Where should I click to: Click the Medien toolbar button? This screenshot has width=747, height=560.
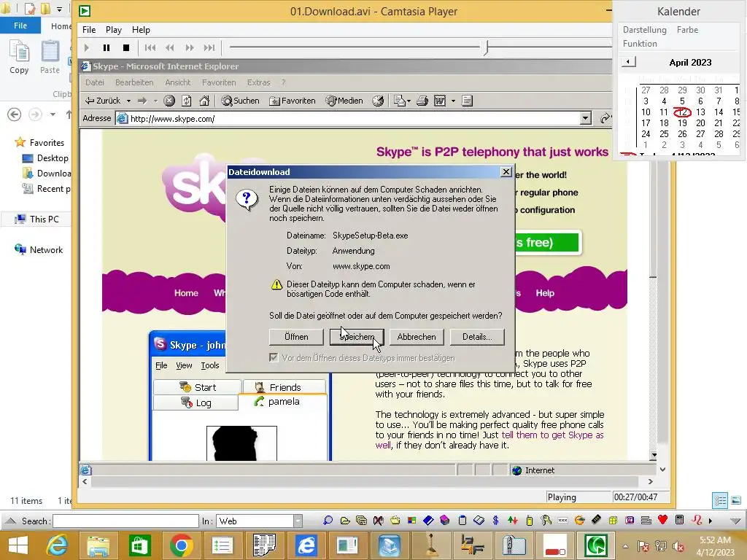[x=344, y=101]
